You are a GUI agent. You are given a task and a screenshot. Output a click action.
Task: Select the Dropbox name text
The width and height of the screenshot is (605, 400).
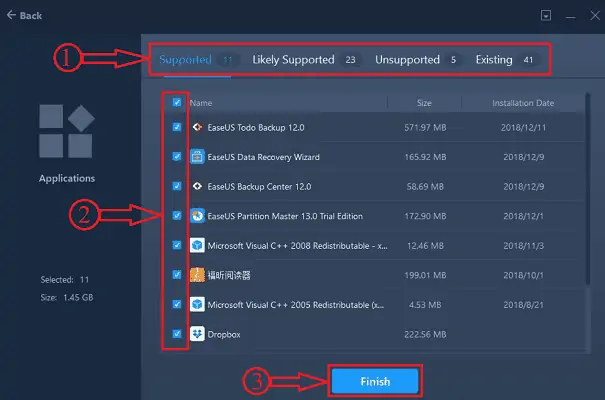(224, 334)
